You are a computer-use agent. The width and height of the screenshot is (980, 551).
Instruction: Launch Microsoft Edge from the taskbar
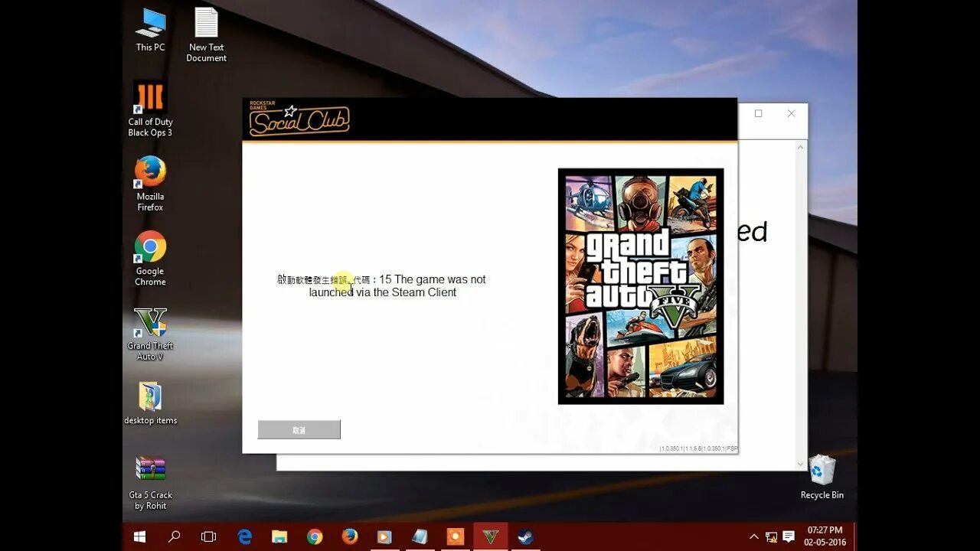click(245, 536)
